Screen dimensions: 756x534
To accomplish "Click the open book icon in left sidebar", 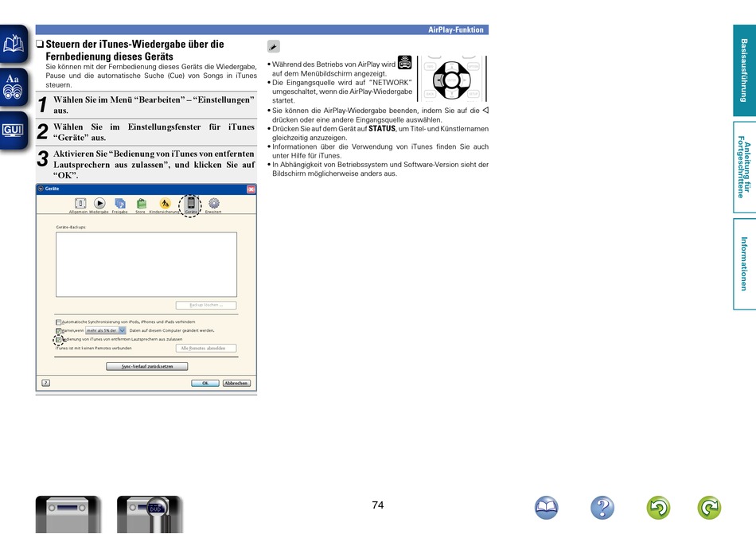I will [x=14, y=45].
